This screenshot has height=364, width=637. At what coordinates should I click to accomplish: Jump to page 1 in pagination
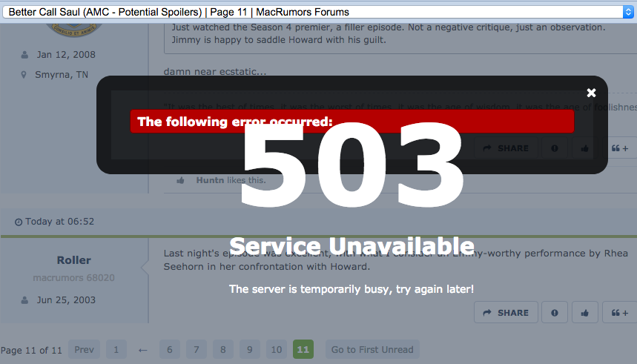click(x=116, y=349)
